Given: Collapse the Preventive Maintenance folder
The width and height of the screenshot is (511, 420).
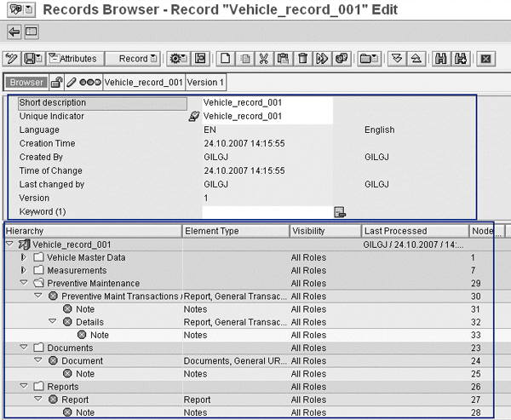Looking at the screenshot, I should point(24,283).
